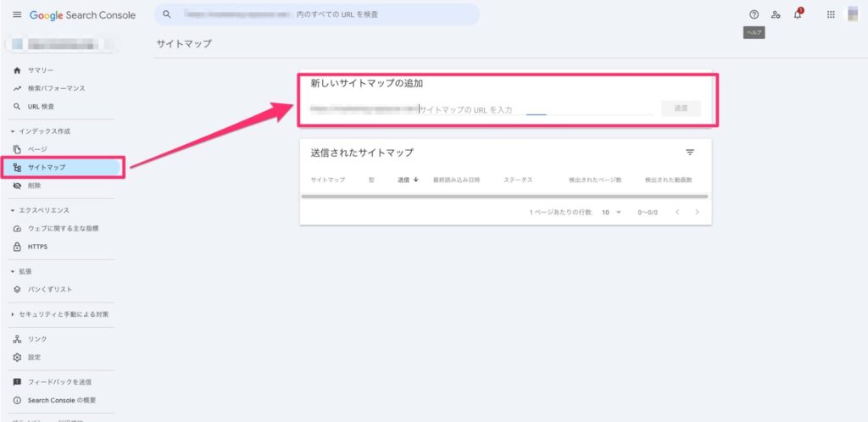Open the Google apps grid icon
This screenshot has height=422, width=868.
click(830, 14)
